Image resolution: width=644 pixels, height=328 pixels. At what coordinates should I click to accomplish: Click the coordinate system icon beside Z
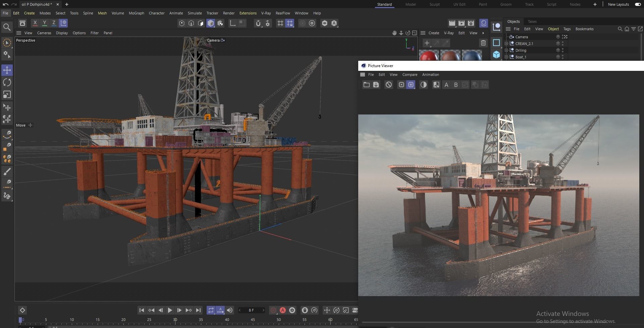63,23
